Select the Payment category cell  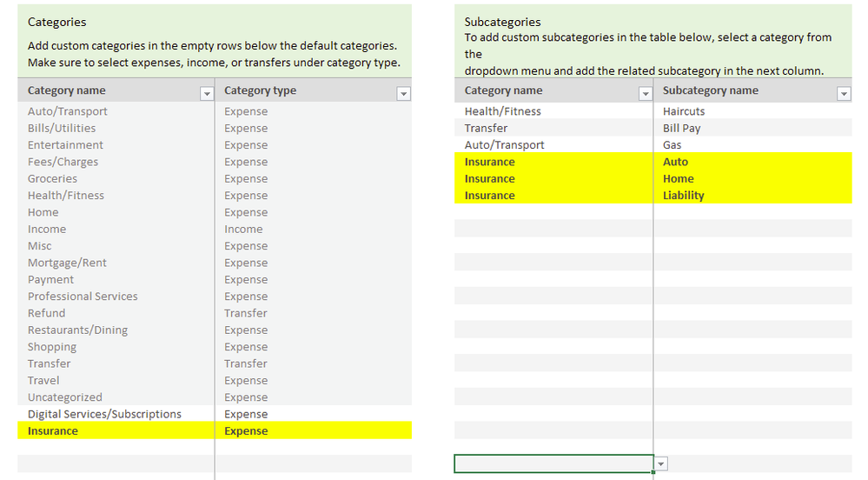(x=116, y=279)
